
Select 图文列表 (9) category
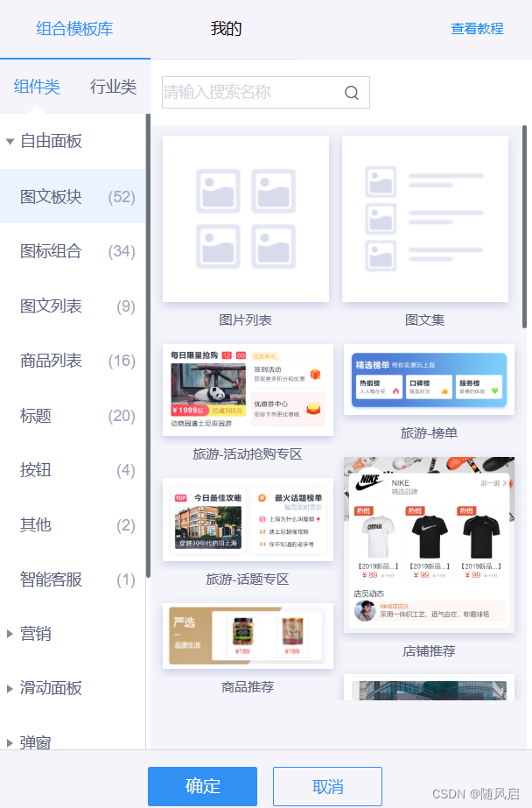[73, 306]
